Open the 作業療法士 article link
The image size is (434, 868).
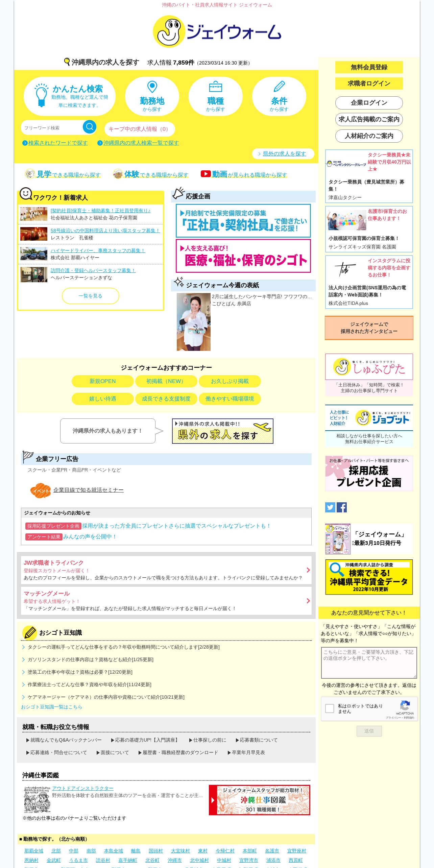[90, 684]
